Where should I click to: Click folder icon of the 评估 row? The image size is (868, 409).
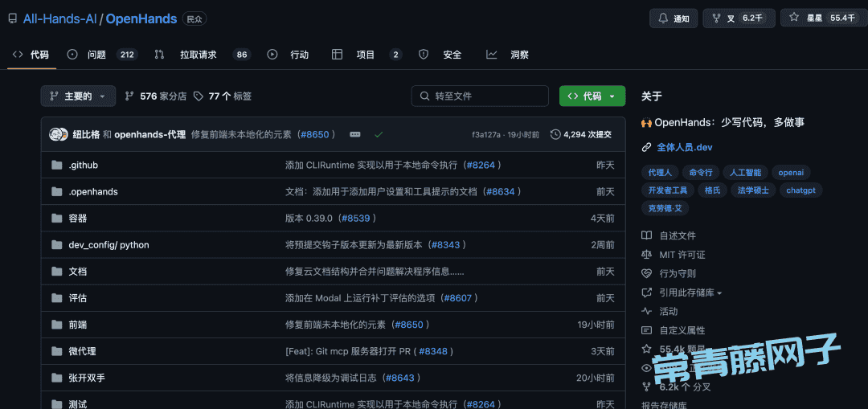(x=56, y=298)
